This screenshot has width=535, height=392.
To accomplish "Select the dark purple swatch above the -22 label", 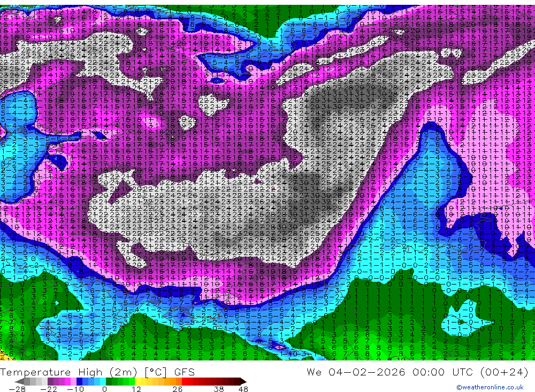I will point(50,382).
